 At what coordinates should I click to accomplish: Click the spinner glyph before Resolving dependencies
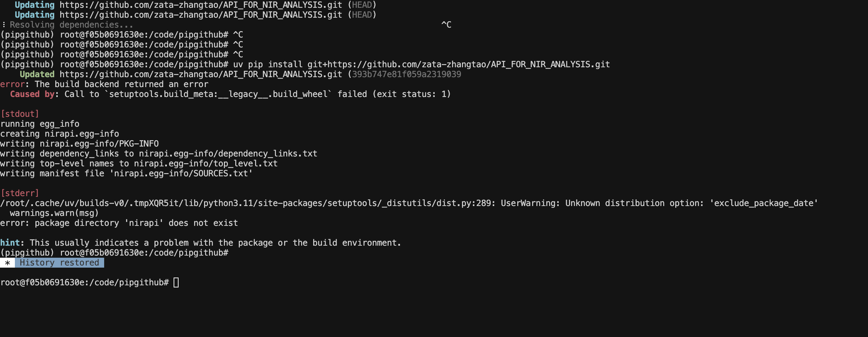tap(4, 25)
